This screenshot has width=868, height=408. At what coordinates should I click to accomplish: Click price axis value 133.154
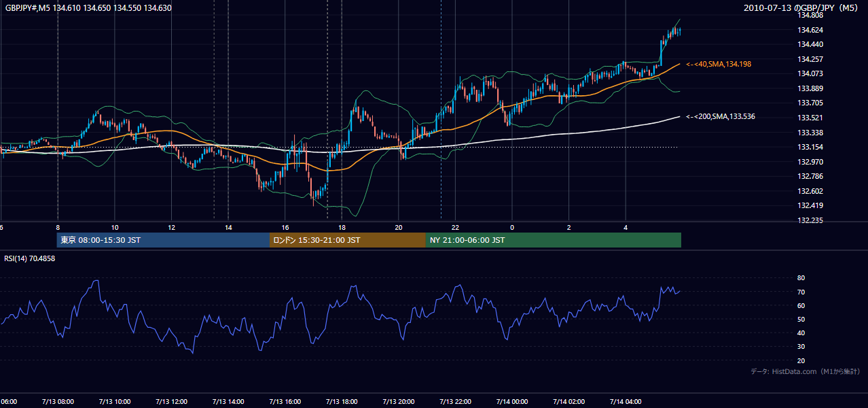tap(811, 147)
